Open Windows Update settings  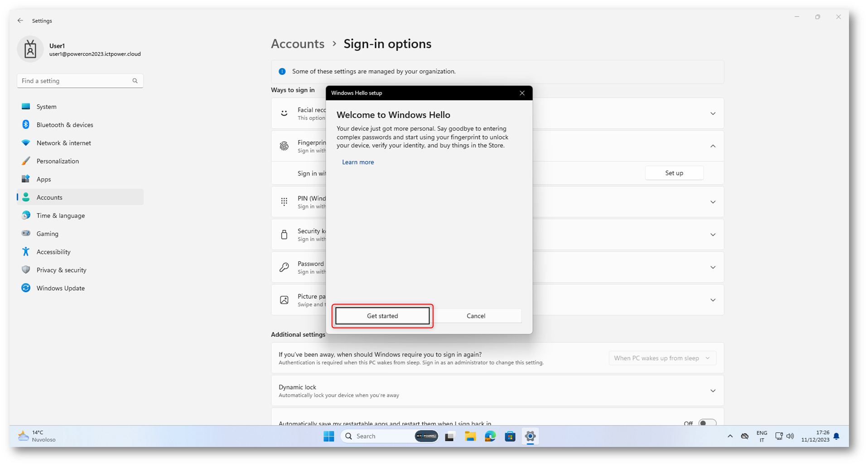click(x=80, y=288)
